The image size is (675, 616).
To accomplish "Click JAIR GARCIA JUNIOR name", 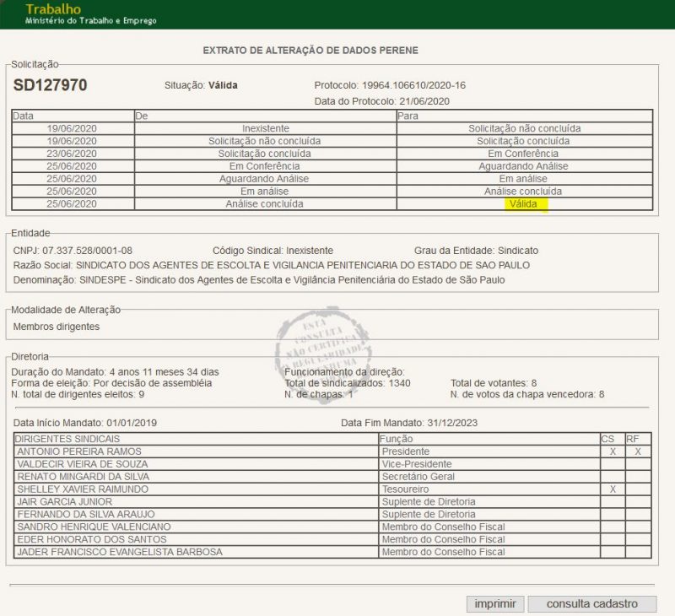I will click(65, 502).
